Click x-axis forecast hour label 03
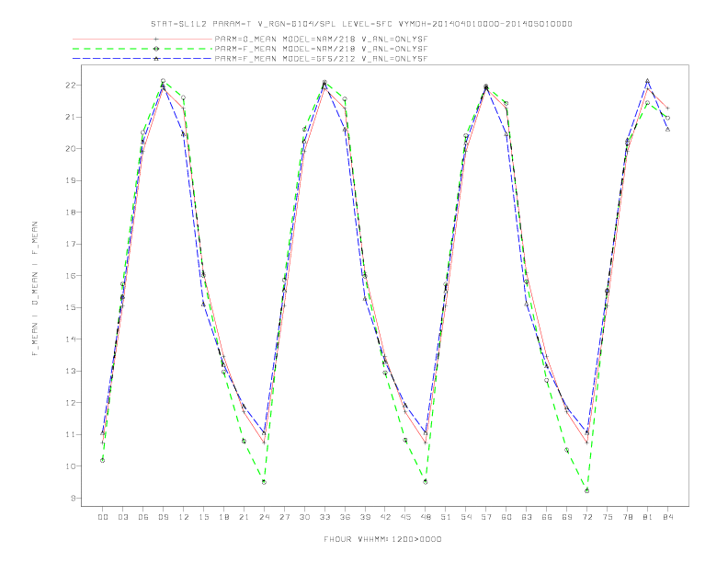Viewport: 728px width, 563px height. click(122, 517)
